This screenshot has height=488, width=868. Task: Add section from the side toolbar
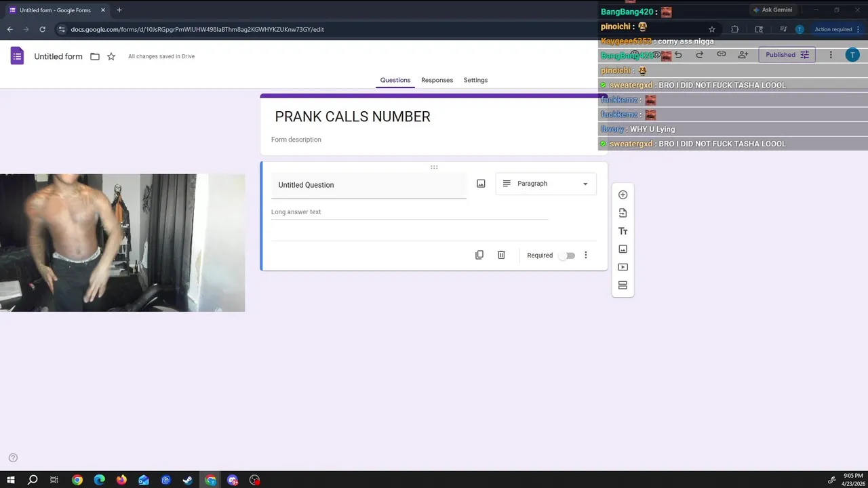[623, 285]
